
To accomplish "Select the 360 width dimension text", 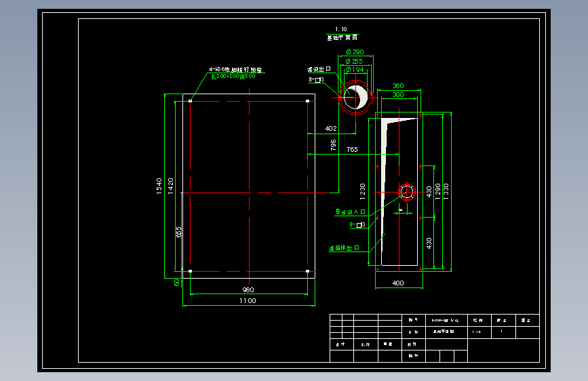I will (x=398, y=86).
